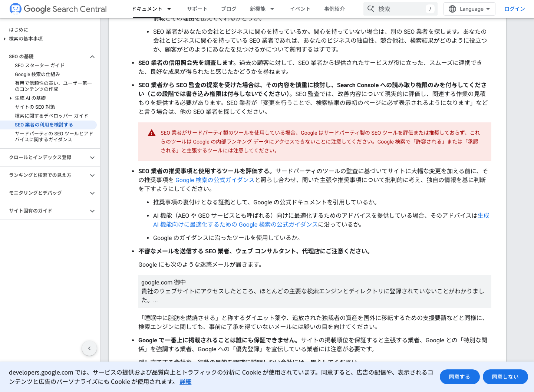
Task: Select サイトの SEO 対策 in the sidebar
Action: [35, 107]
